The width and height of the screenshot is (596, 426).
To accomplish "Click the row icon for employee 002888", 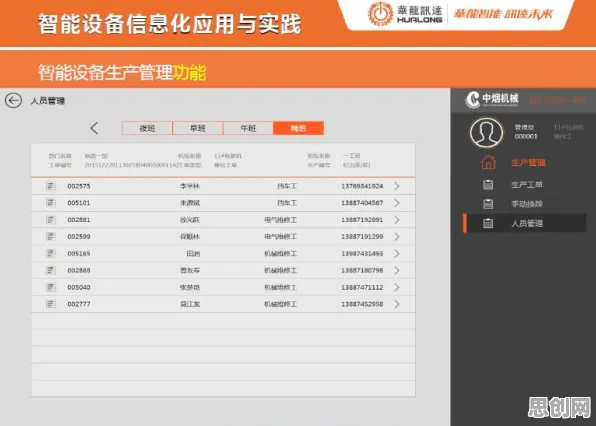I will [x=51, y=270].
